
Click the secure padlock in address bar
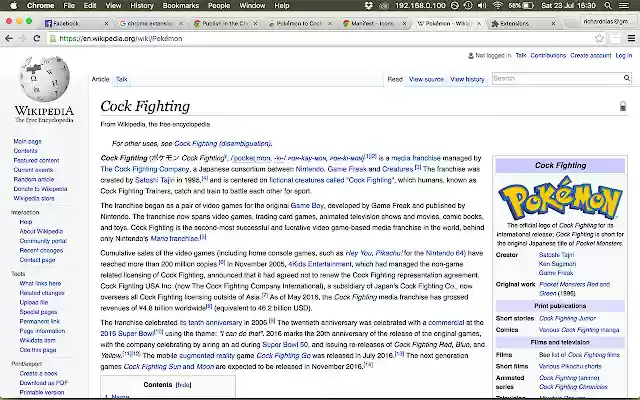point(52,38)
